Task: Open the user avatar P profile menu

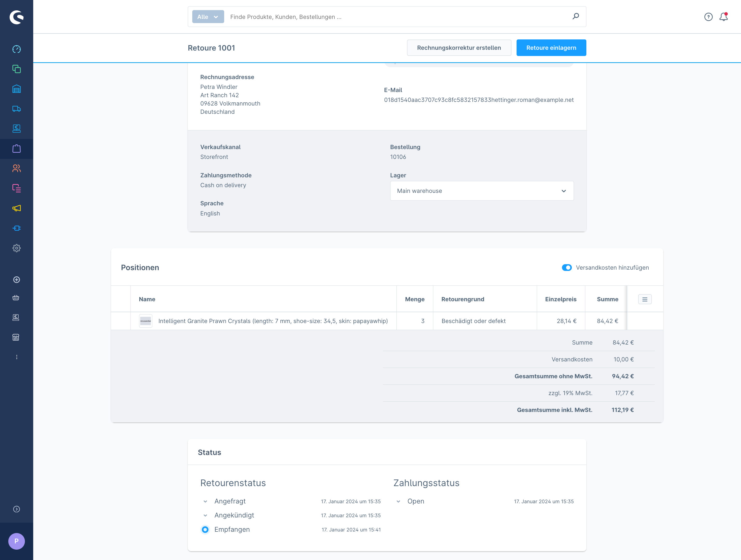Action: (x=16, y=541)
